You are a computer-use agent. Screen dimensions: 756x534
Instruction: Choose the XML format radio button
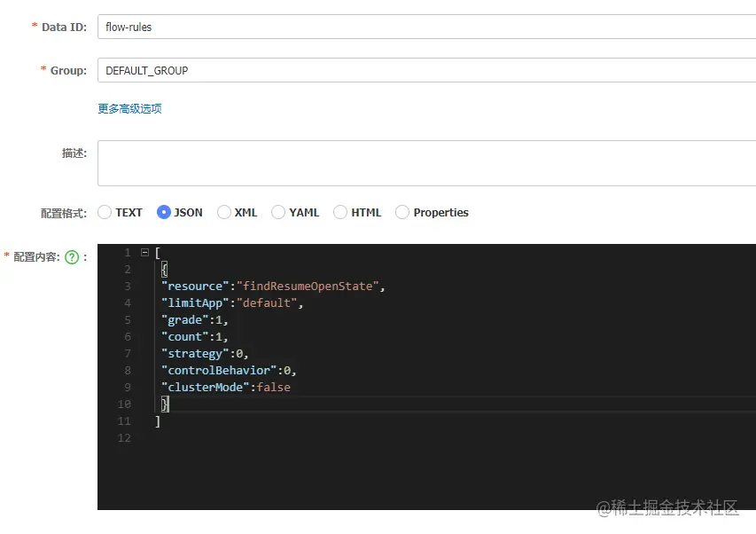point(223,212)
